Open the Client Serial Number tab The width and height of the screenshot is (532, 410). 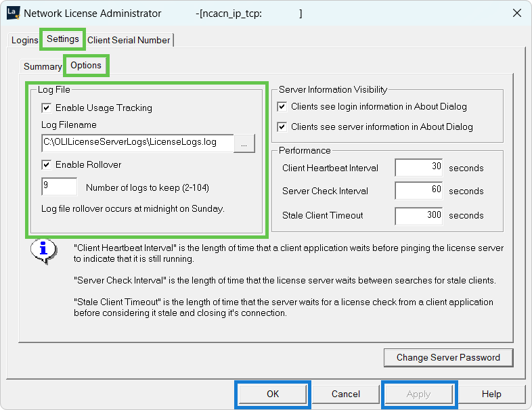tap(129, 40)
